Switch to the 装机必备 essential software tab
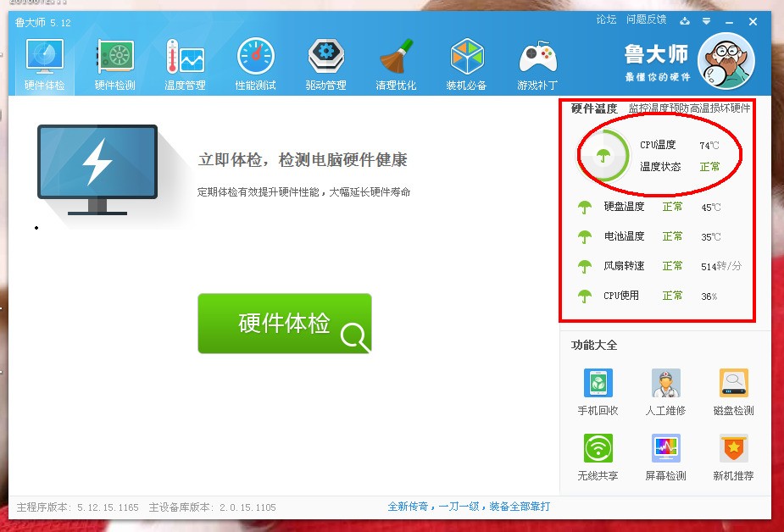Viewport: 784px width, 532px height. coord(466,65)
